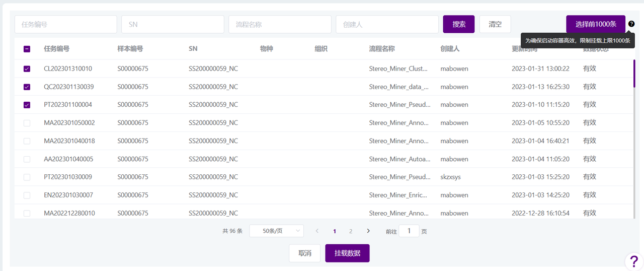Screen dimensions: 644x271
Task: Toggle the select-all header checkbox
Action: pos(27,49)
